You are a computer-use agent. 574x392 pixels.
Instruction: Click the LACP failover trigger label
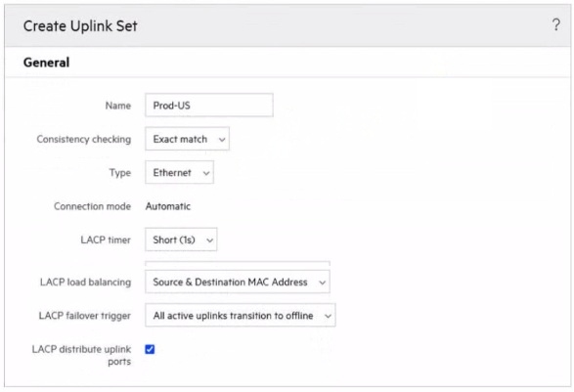(84, 316)
